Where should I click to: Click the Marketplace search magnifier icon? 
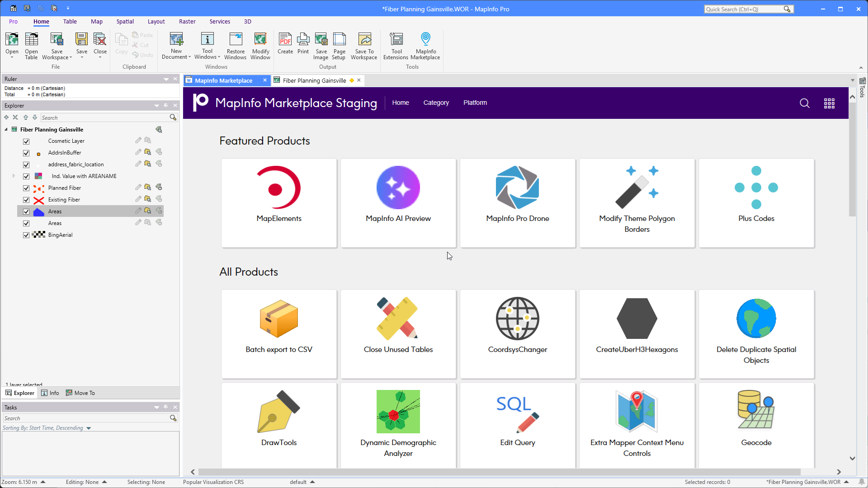(x=805, y=103)
